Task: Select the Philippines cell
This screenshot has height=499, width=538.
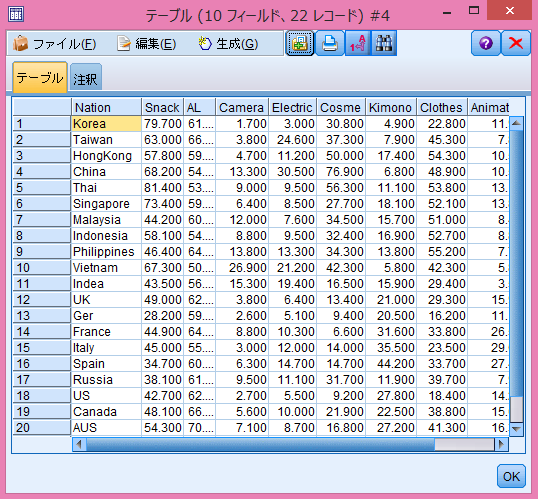Action: coord(106,252)
